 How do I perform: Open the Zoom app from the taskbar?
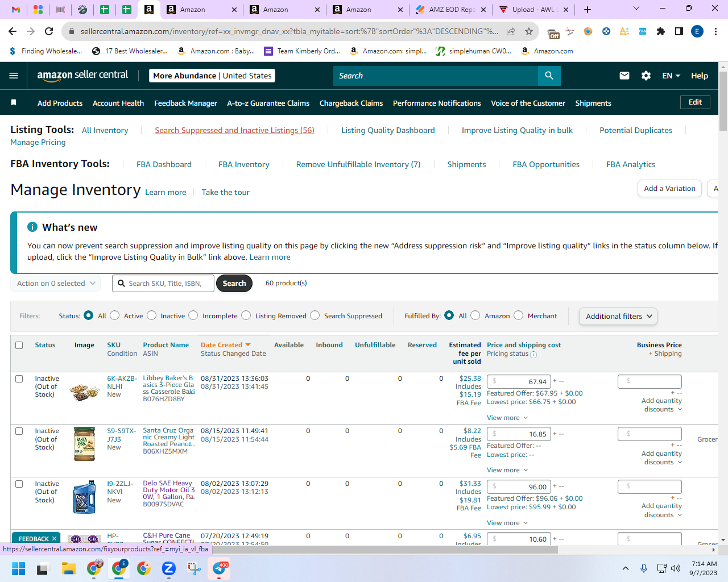(169, 568)
